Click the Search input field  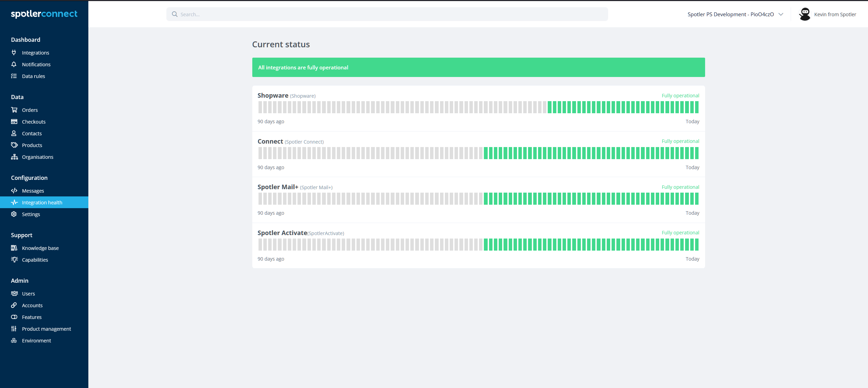coord(387,14)
